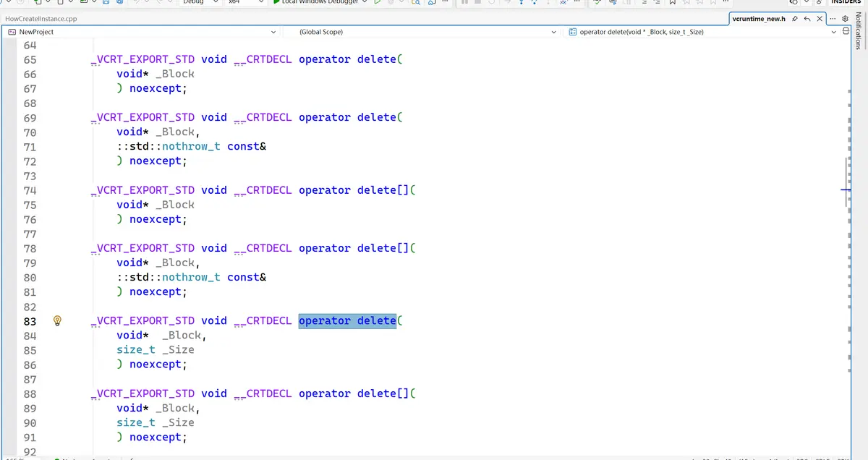Open the Global Scope dropdown
This screenshot has height=460, width=868.
point(553,32)
